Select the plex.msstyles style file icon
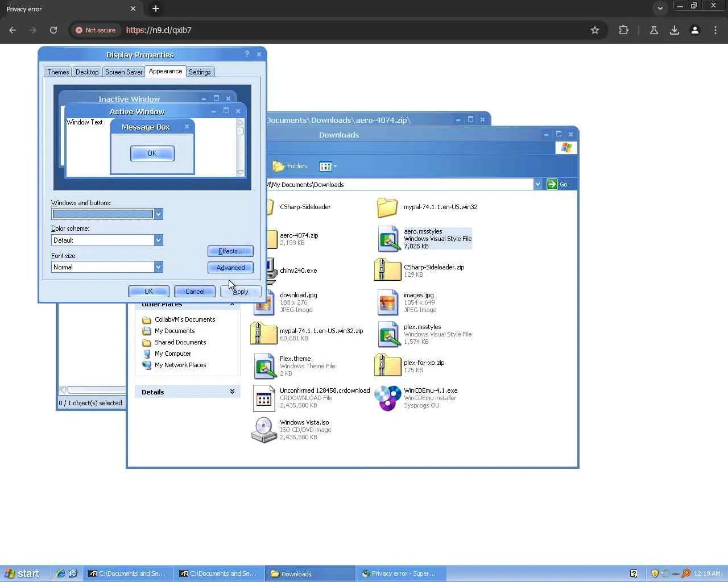This screenshot has width=728, height=582. tap(388, 334)
